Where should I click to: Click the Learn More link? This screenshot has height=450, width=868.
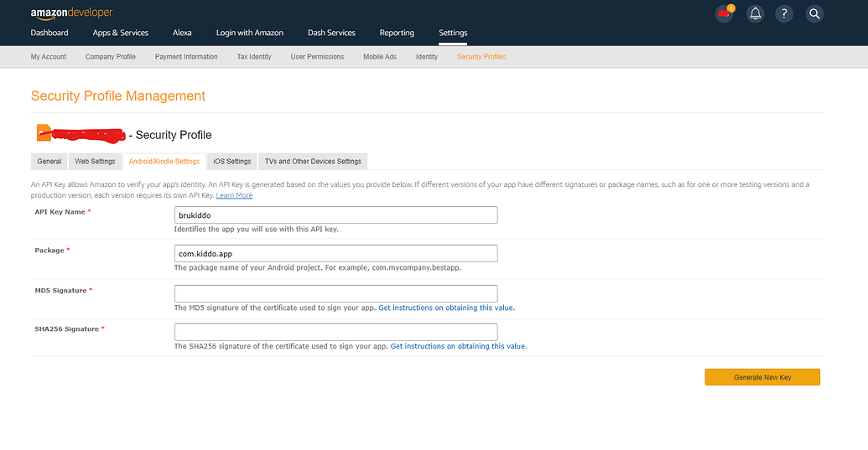234,195
